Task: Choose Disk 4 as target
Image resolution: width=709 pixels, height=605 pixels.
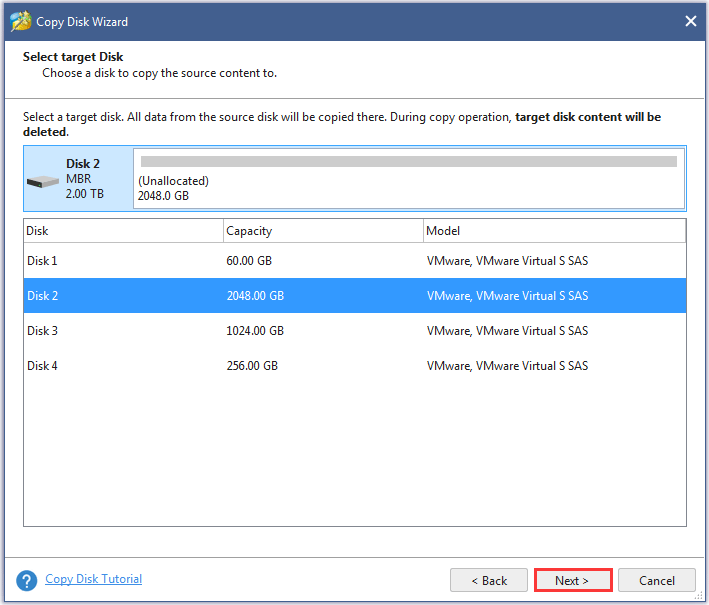Action: click(355, 365)
